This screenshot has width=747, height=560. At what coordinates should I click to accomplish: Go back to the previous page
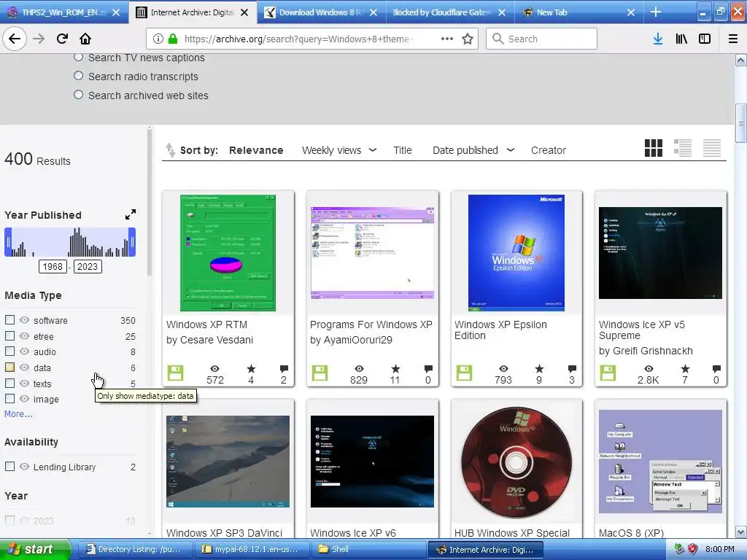tap(15, 39)
